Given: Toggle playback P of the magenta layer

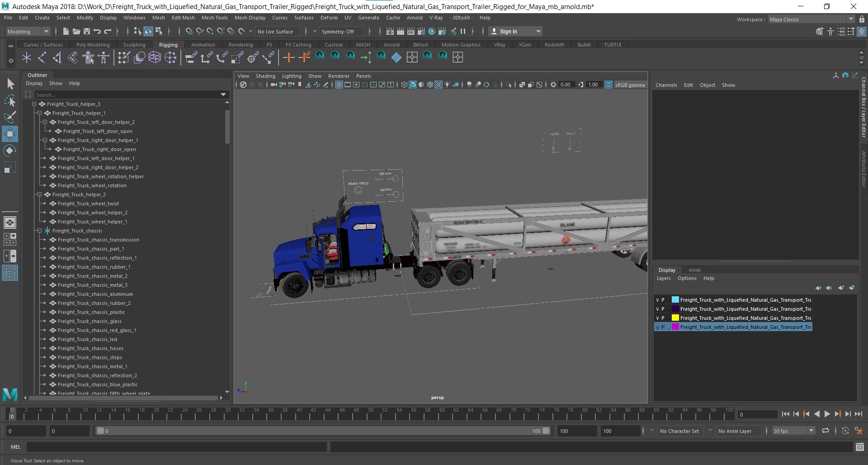Looking at the screenshot, I should click(x=663, y=327).
